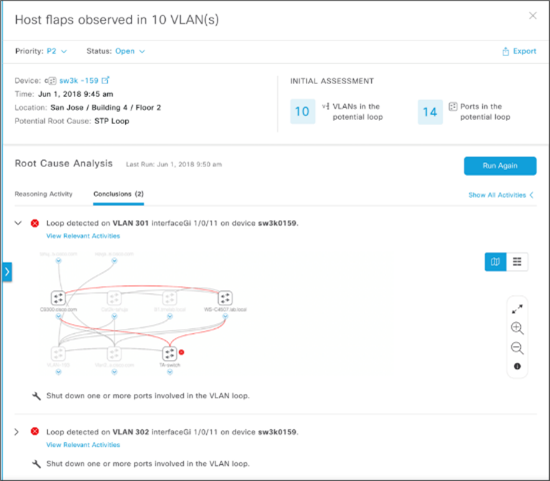Select the C9300 switch node
Viewport: 550px width, 481px height.
58,298
